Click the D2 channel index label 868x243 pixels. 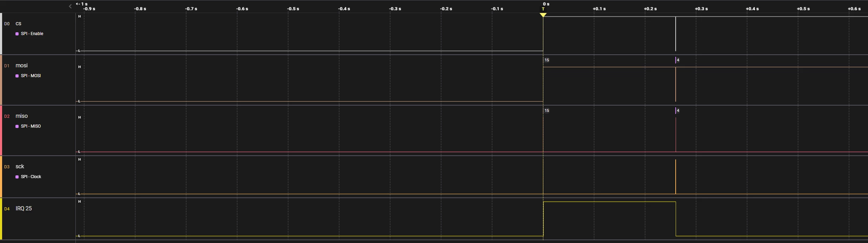coord(7,116)
